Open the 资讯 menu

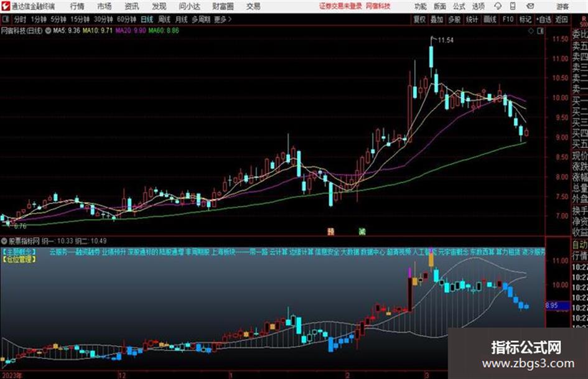click(132, 6)
